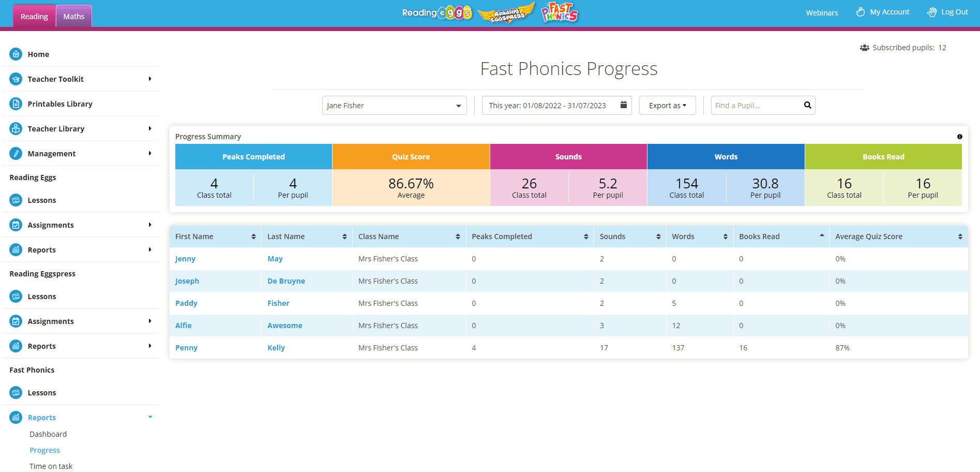Toggle the Books Read column sort order
Viewport: 980px width, 472px height.
(x=822, y=236)
